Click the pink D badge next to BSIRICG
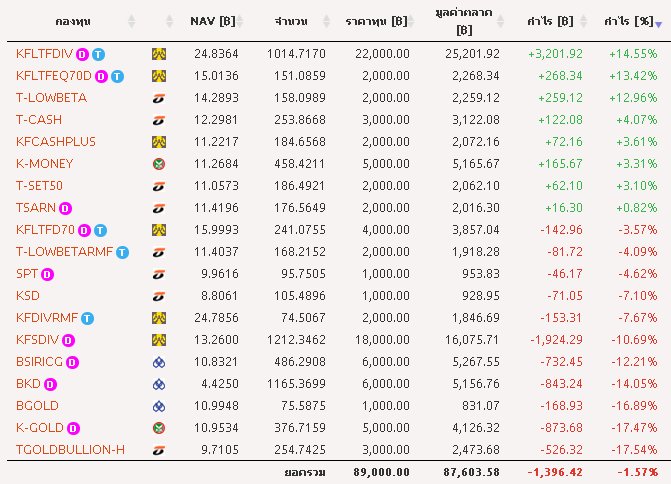671x484 pixels. coord(72,362)
